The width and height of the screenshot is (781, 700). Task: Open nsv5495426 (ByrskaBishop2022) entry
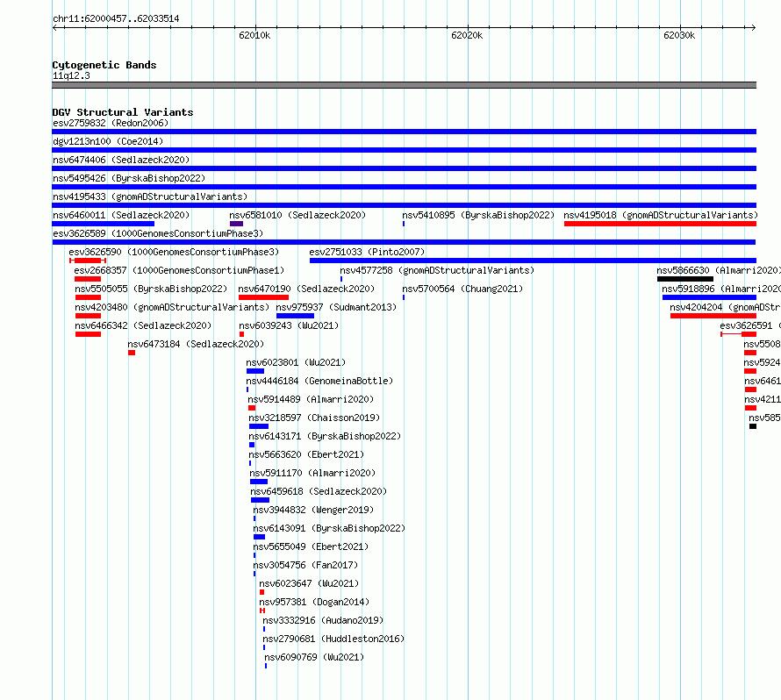click(129, 178)
